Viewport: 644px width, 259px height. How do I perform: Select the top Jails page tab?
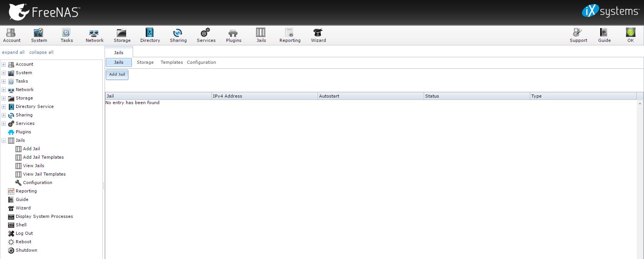[x=119, y=52]
